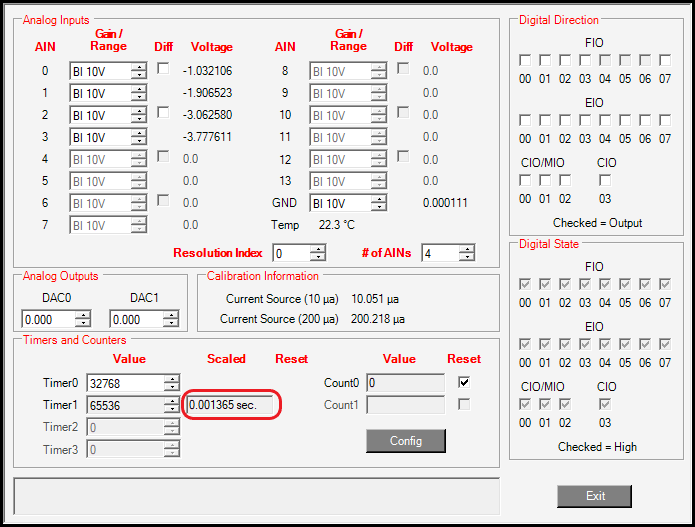Click the Exit button

point(594,496)
